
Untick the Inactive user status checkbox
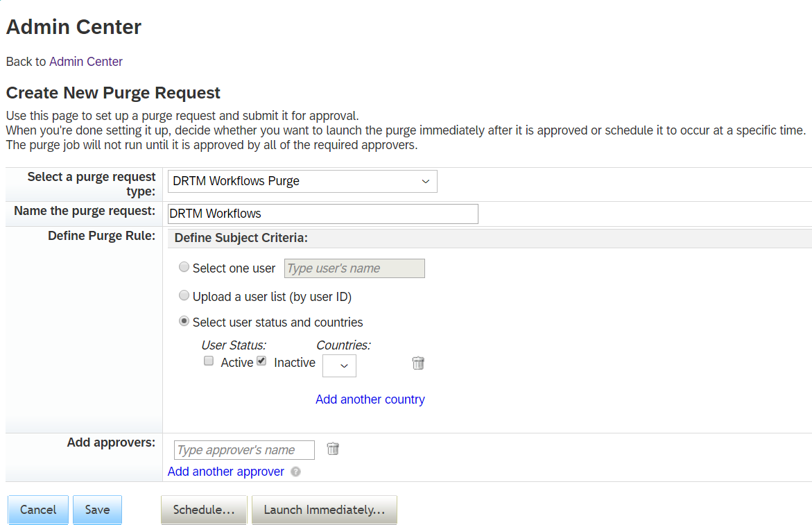pyautogui.click(x=261, y=361)
